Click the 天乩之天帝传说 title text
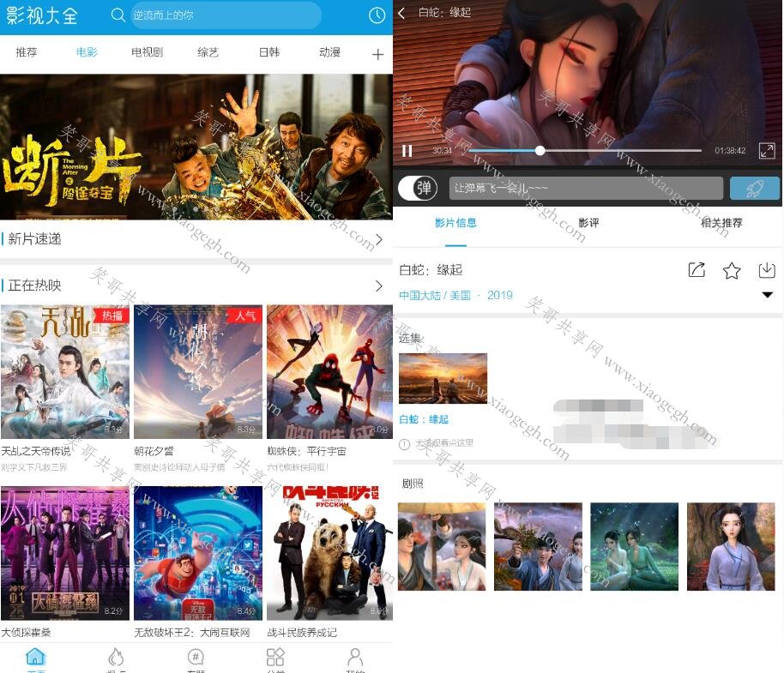 click(x=36, y=452)
